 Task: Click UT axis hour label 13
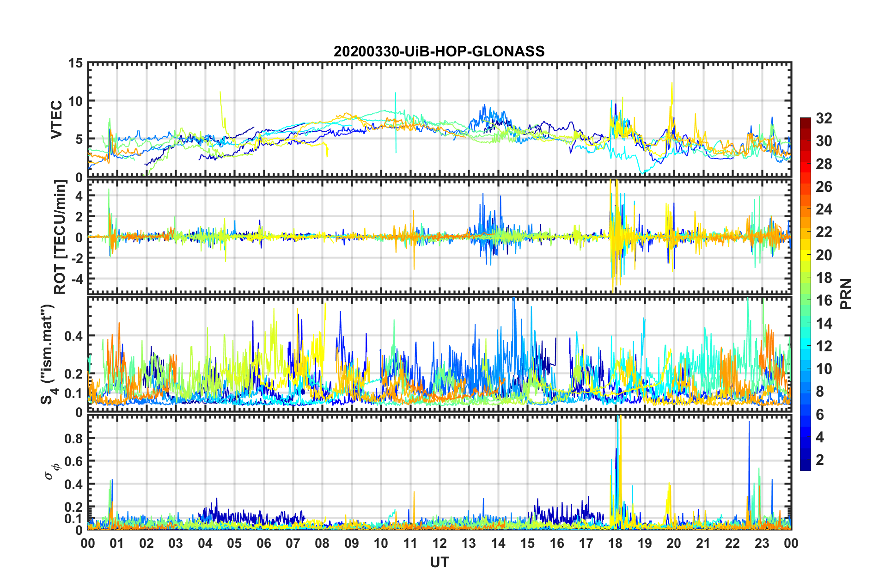coord(469,543)
